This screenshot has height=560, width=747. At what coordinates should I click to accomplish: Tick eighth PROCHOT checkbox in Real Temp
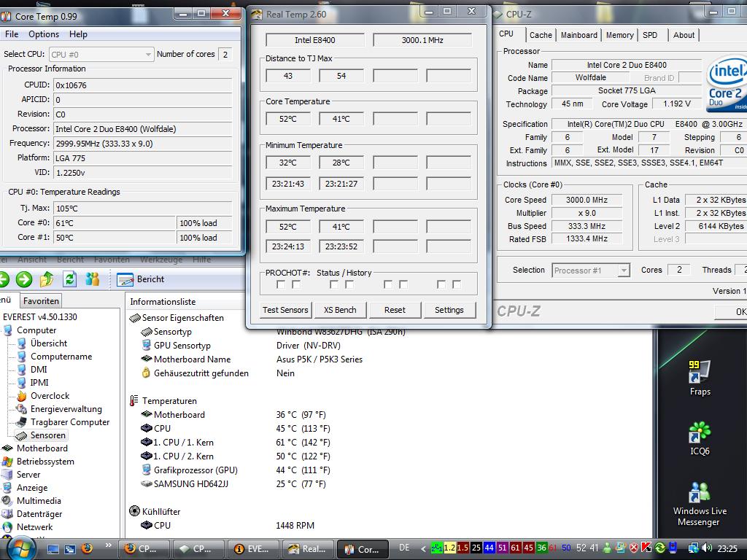click(x=457, y=284)
